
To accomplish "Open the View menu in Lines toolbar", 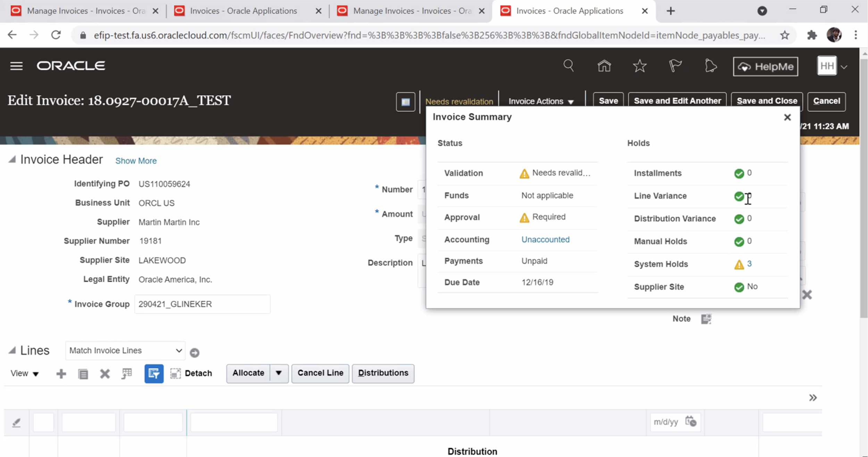I will click(24, 373).
